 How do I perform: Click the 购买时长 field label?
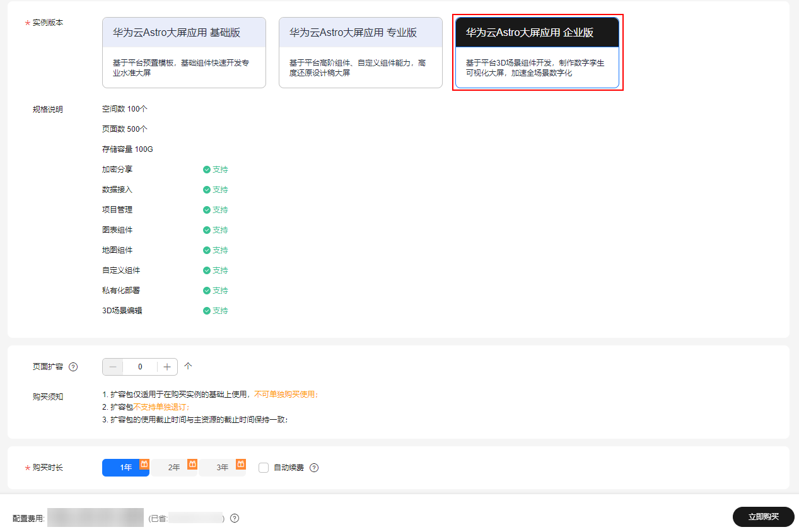(x=48, y=468)
